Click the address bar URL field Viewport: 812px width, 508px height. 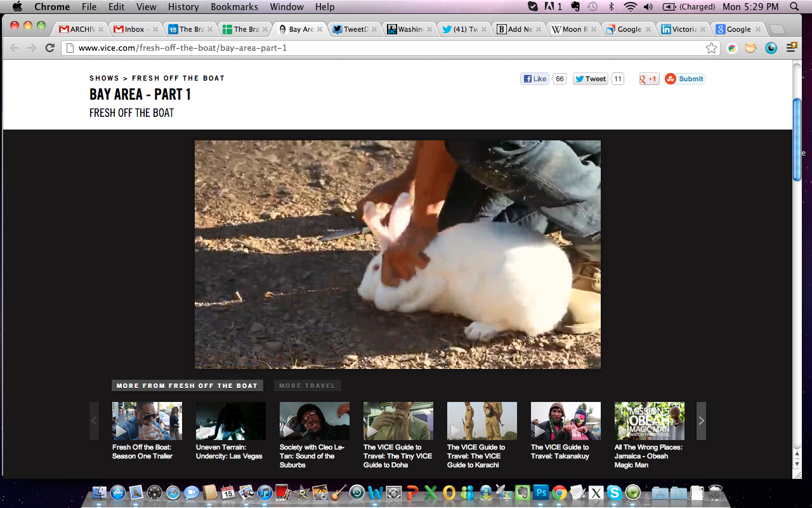(381, 48)
